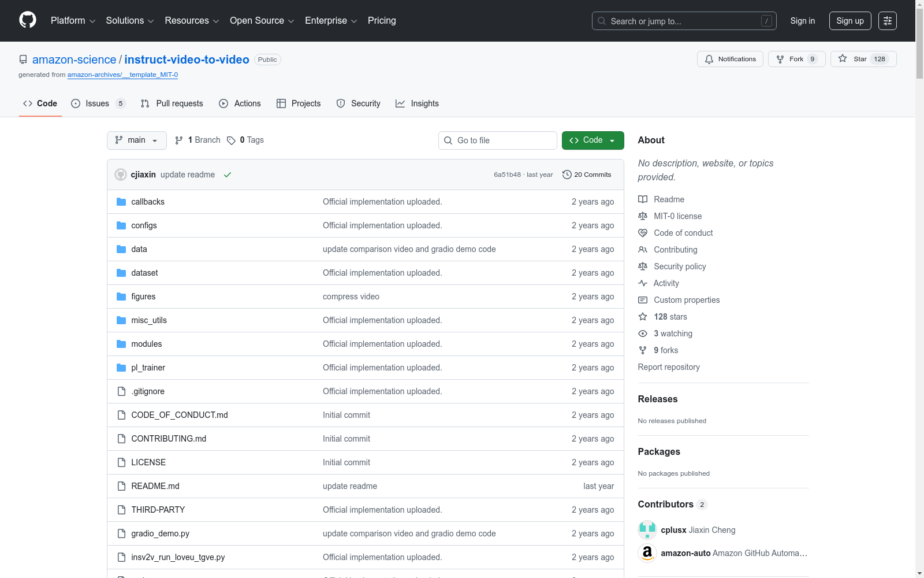This screenshot has height=578, width=924.
Task: View the 20 Commits history
Action: coord(587,175)
